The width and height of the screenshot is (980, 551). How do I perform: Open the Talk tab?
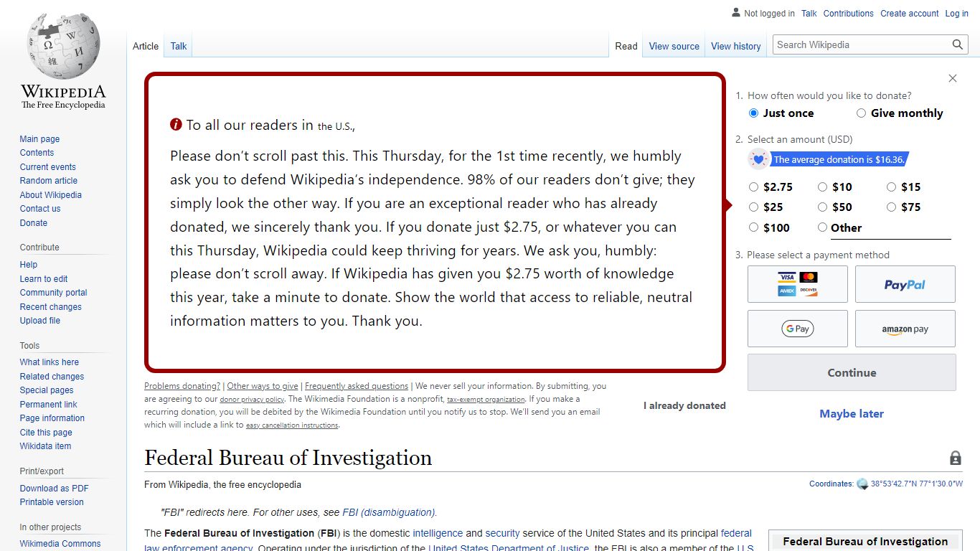coord(179,46)
